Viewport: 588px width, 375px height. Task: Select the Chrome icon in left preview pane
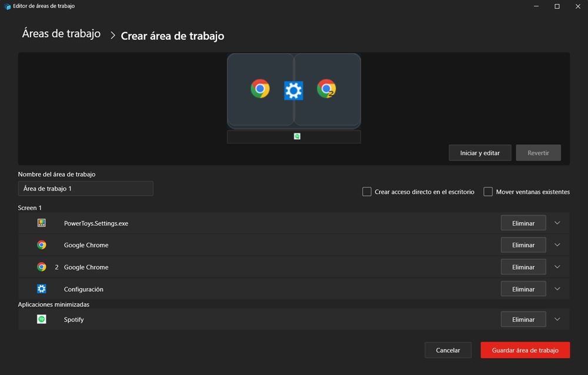click(x=260, y=89)
